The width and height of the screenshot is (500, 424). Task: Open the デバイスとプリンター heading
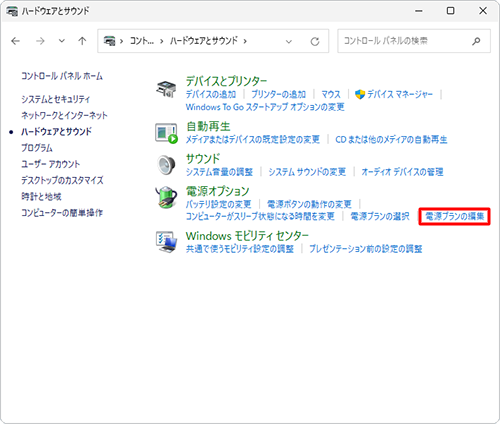click(x=226, y=81)
